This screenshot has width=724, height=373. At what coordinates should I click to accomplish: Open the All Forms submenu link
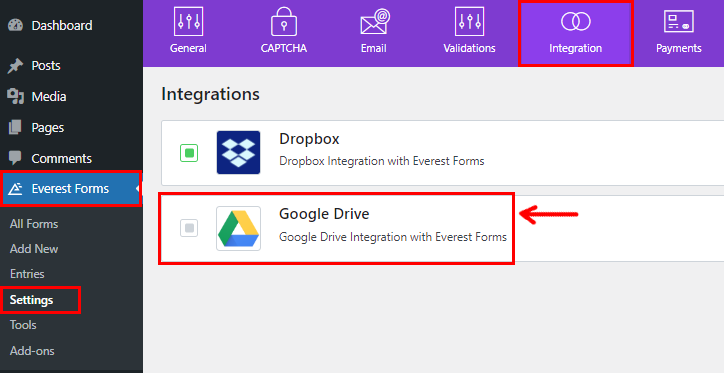[34, 224]
